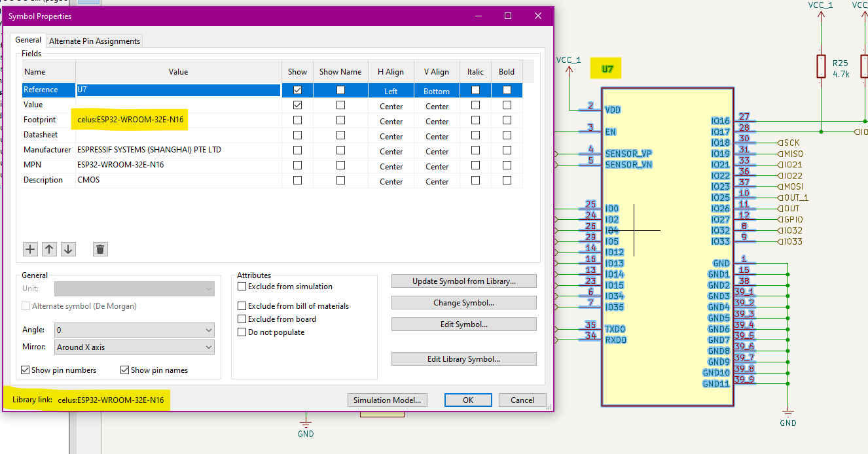
Task: Delete the selected field using the trash icon
Action: (x=100, y=249)
